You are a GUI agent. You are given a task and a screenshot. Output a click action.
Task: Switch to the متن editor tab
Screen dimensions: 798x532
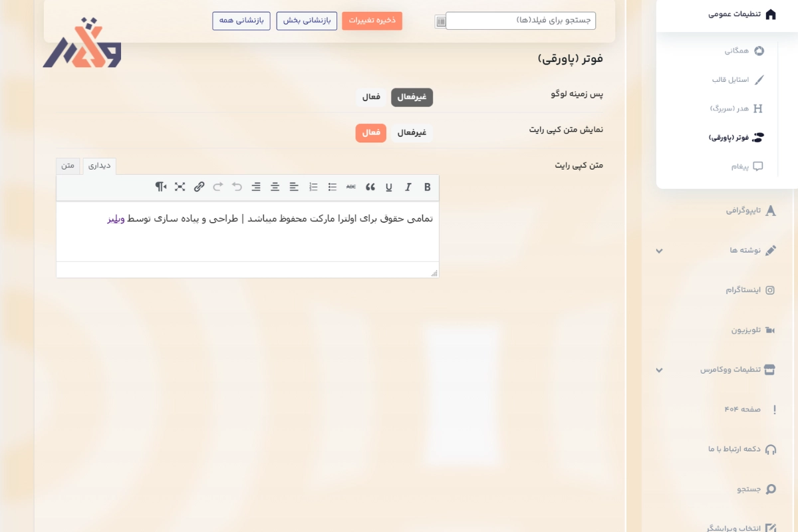(x=68, y=166)
